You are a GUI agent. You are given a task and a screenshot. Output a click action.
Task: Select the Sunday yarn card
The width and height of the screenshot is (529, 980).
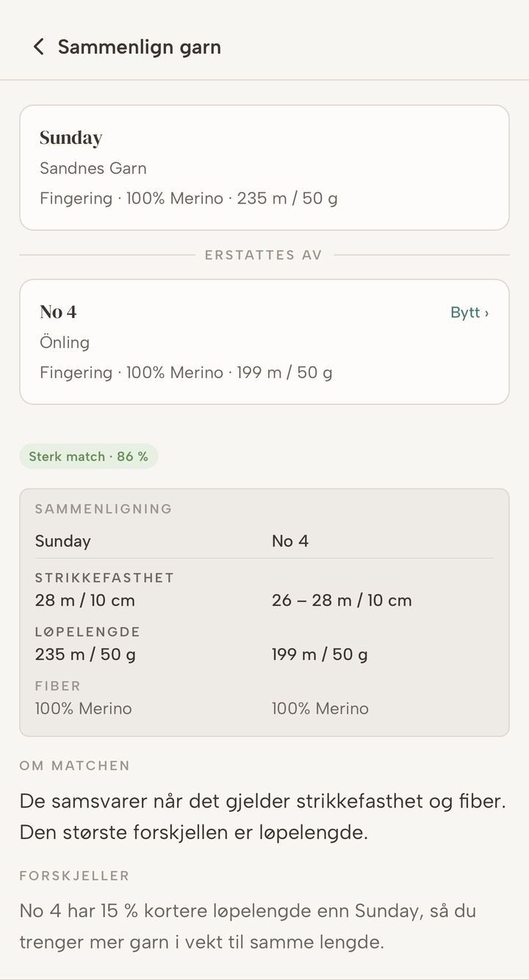click(x=264, y=168)
